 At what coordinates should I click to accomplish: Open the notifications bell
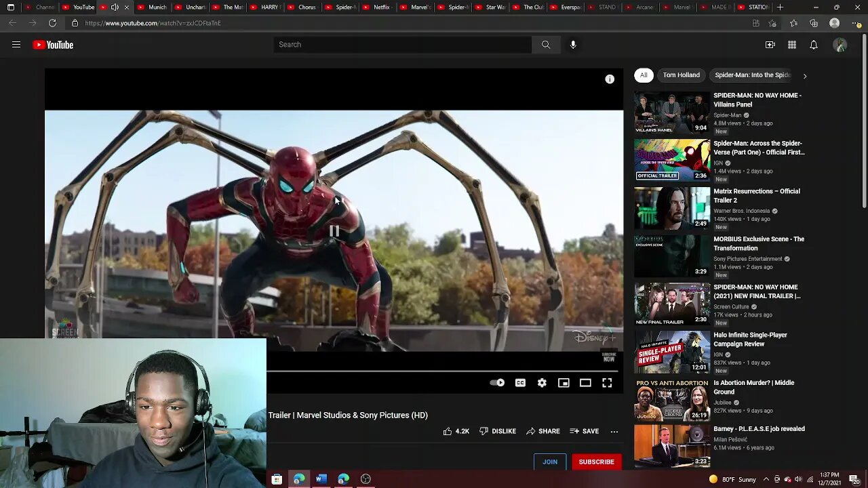point(813,45)
